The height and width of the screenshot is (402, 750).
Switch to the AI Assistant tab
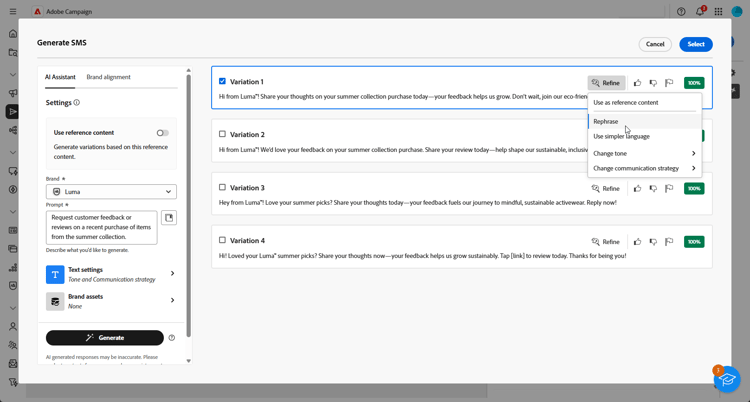(x=60, y=77)
